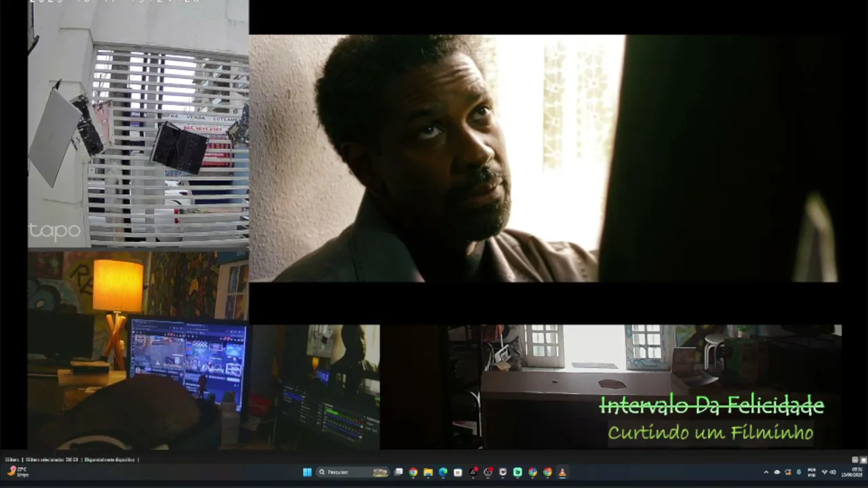Launch Microsoft Edge from the taskbar
The height and width of the screenshot is (488, 868).
tap(443, 472)
